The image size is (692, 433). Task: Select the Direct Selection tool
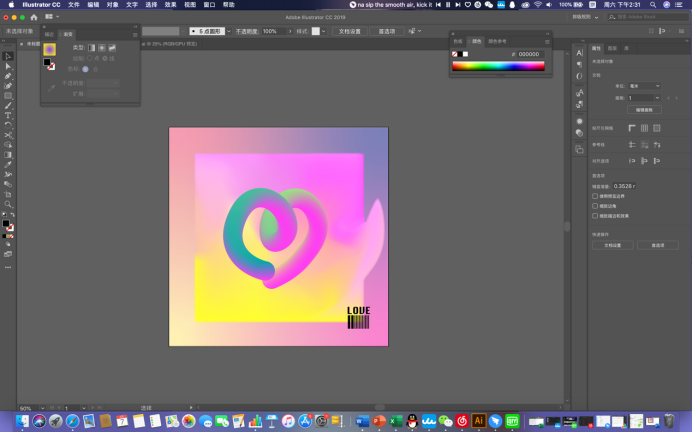(8, 66)
